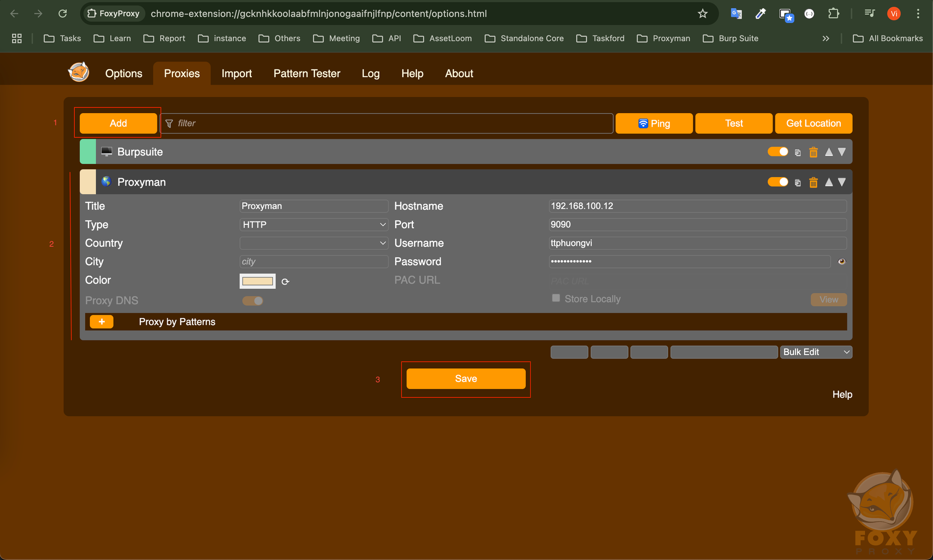Open the Burp Suite bookmark folder
This screenshot has width=933, height=560.
click(x=730, y=38)
